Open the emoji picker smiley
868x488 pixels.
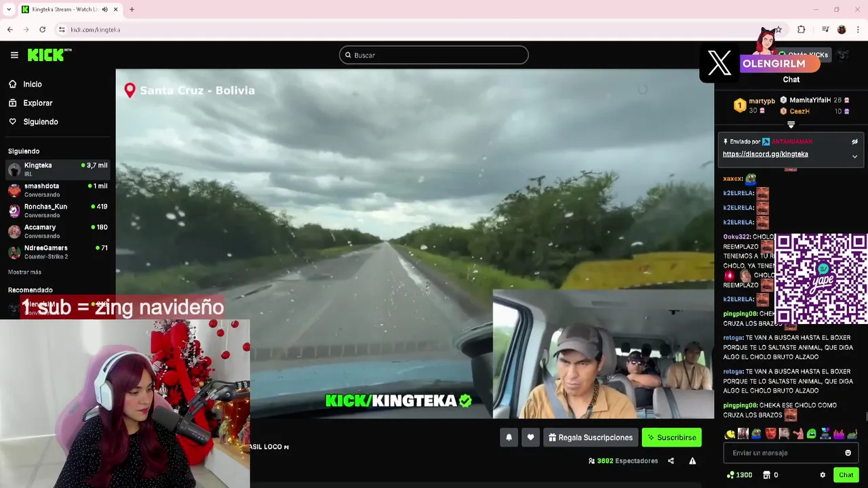coord(848,453)
